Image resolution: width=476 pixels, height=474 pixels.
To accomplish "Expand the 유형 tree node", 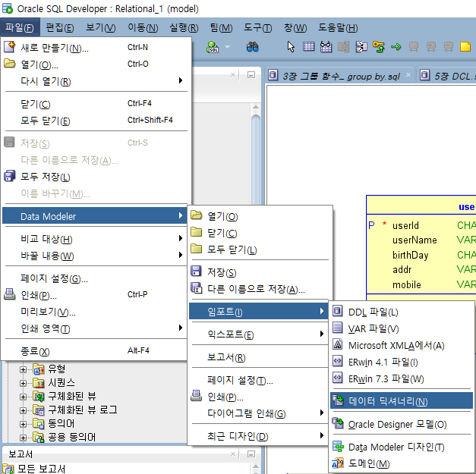I will point(23,369).
